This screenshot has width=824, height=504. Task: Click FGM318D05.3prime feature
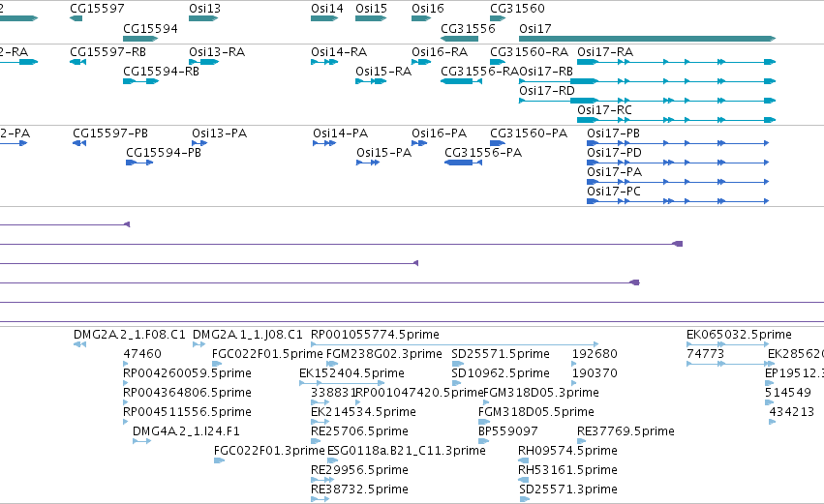click(x=540, y=393)
